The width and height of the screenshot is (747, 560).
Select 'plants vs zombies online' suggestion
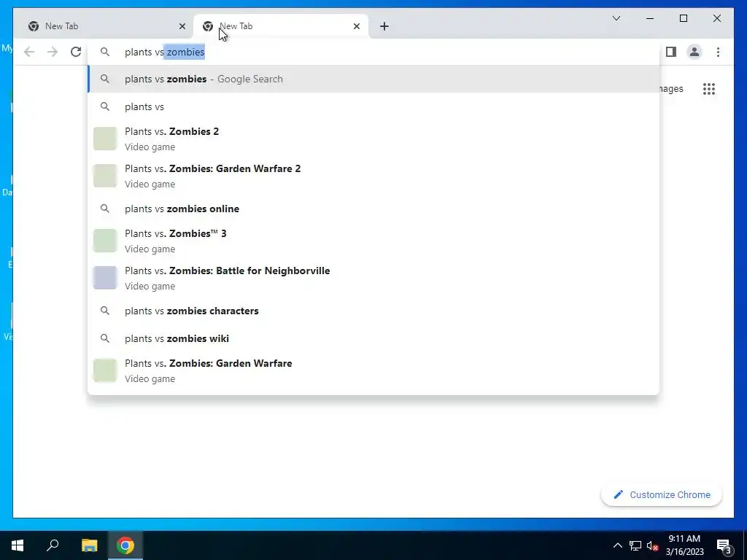pyautogui.click(x=373, y=209)
